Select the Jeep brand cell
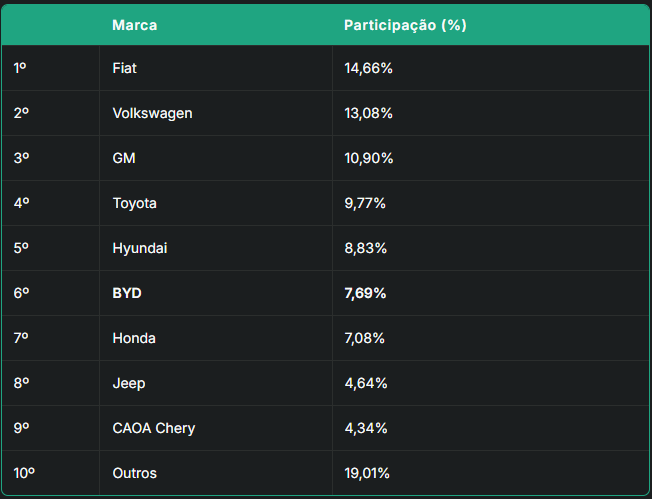 pyautogui.click(x=129, y=383)
